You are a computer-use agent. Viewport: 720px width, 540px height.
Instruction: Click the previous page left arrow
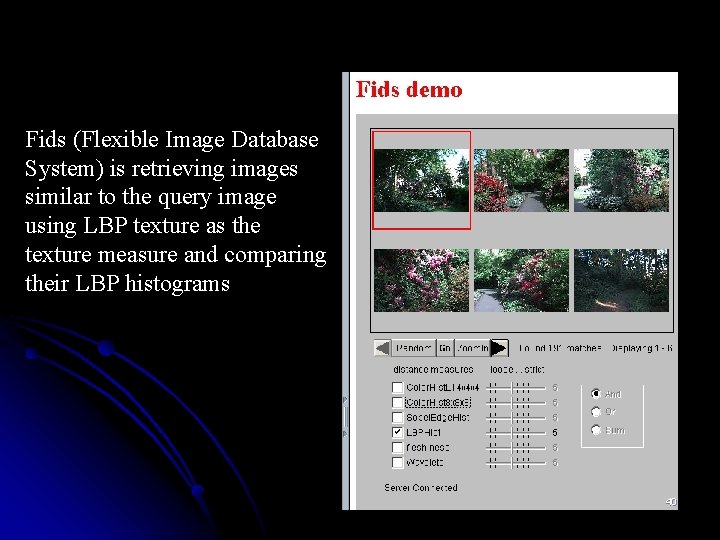pyautogui.click(x=382, y=348)
